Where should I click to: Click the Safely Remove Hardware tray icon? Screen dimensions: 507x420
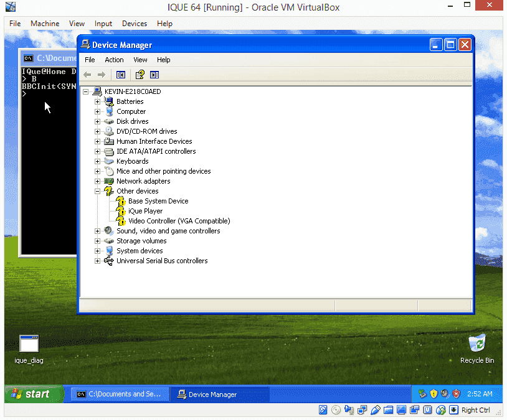pos(422,394)
